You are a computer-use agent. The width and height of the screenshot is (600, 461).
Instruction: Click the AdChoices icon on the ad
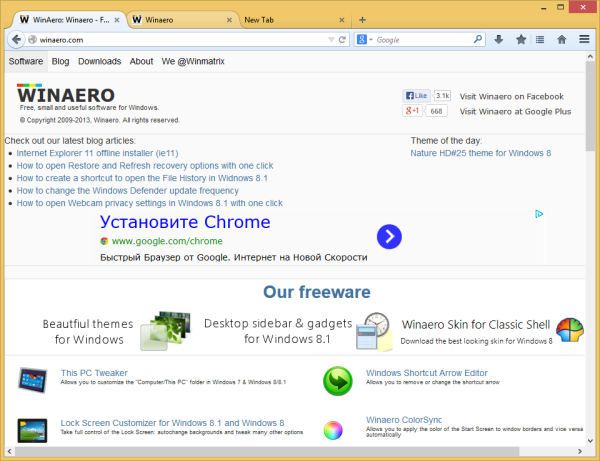[539, 214]
